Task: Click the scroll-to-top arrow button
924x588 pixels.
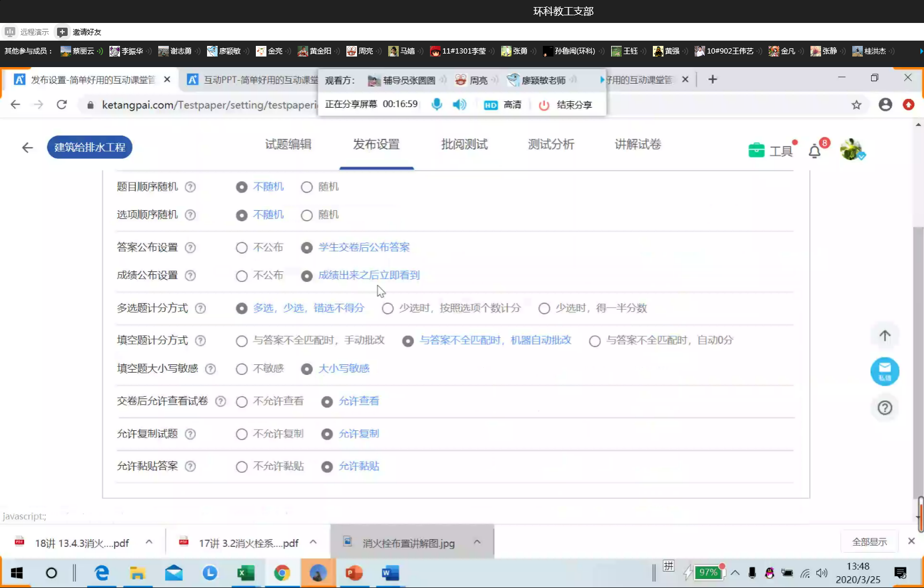Action: point(885,336)
